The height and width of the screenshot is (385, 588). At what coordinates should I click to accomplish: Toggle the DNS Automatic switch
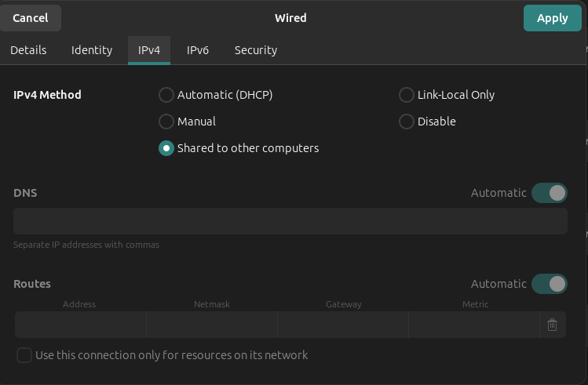pos(549,193)
